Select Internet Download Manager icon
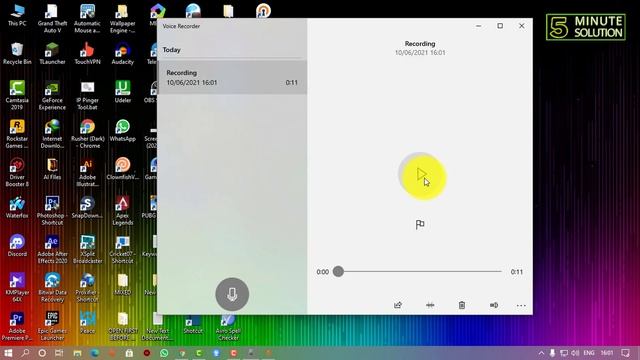Image resolution: width=640 pixels, height=360 pixels. (52, 134)
